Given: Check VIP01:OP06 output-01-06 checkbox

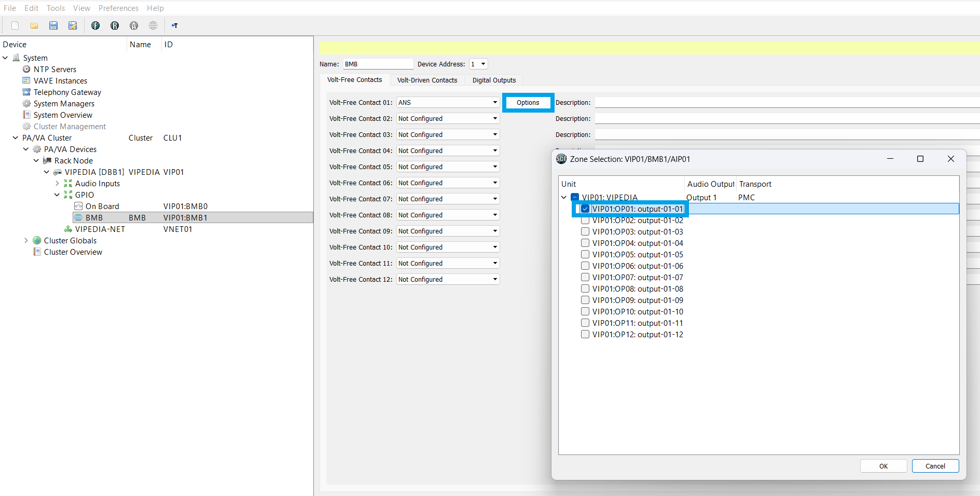Looking at the screenshot, I should pos(585,266).
